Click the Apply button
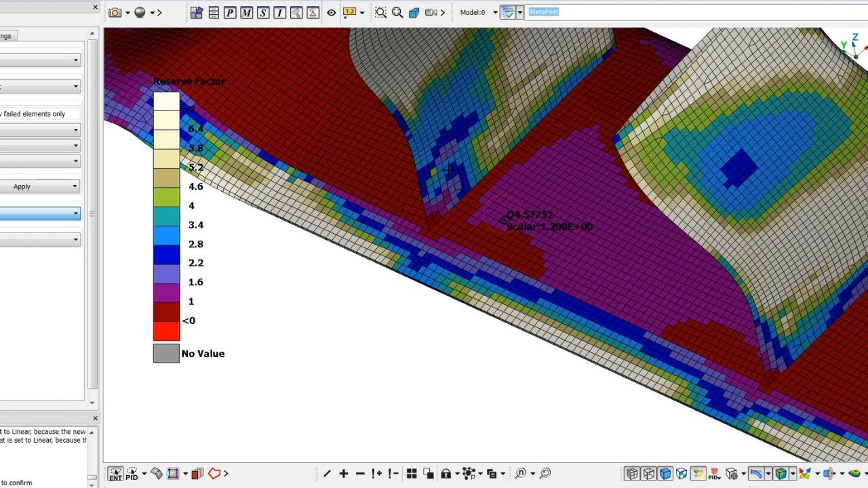The width and height of the screenshot is (868, 488). (x=22, y=186)
